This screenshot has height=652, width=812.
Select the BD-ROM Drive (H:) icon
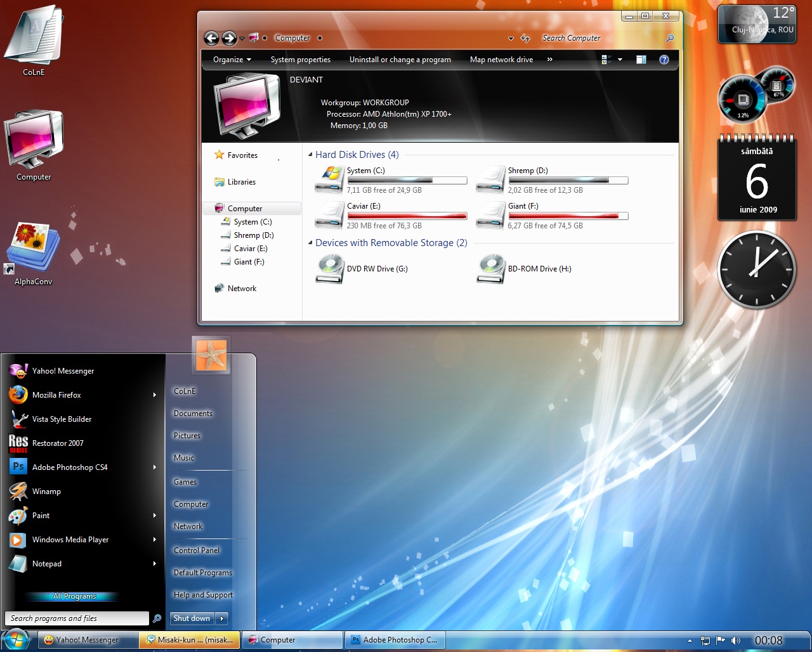pyautogui.click(x=491, y=268)
